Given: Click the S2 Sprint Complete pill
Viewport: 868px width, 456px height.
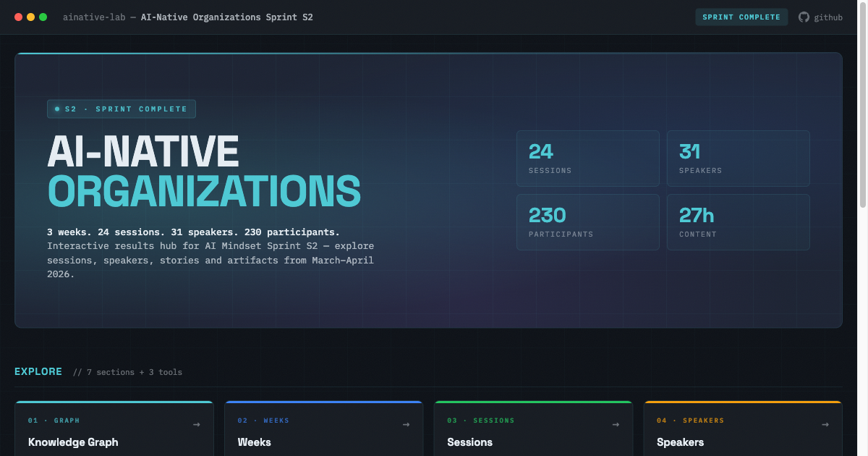Looking at the screenshot, I should point(122,109).
